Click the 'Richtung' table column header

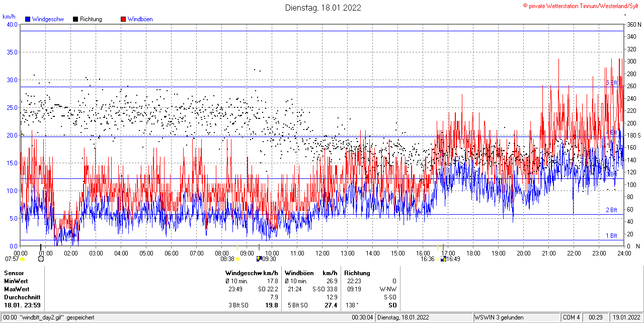[357, 273]
